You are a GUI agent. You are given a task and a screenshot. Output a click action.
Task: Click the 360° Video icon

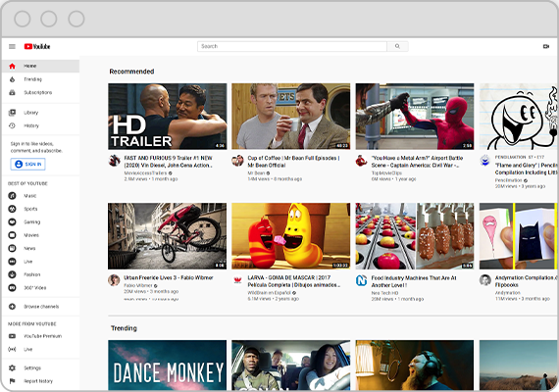pyautogui.click(x=12, y=288)
